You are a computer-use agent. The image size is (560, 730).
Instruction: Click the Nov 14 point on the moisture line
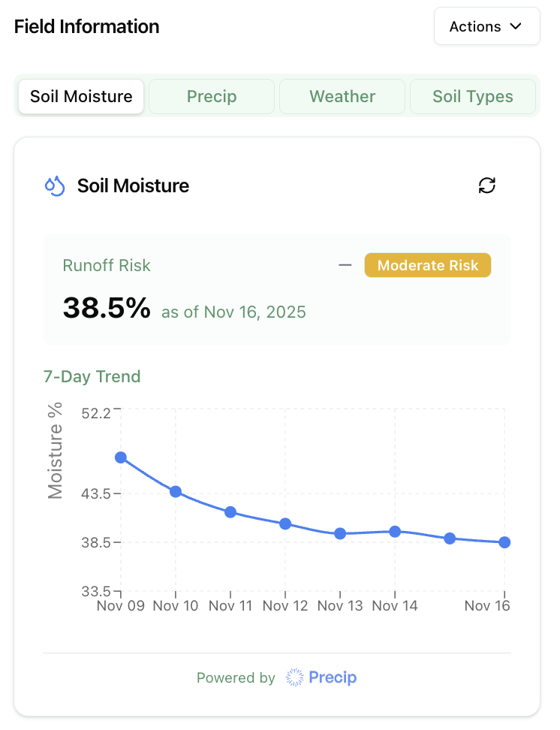[395, 531]
